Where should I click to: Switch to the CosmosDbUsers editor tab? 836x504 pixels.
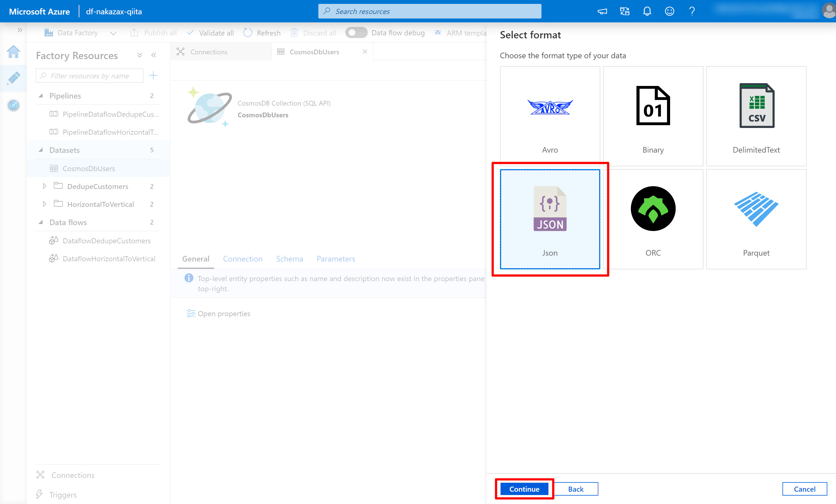pyautogui.click(x=314, y=52)
